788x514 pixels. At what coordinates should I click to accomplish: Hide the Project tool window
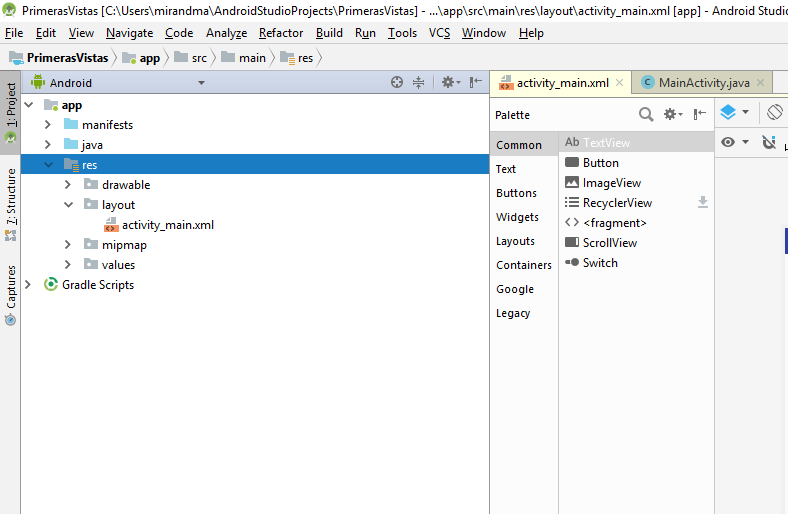pyautogui.click(x=475, y=83)
